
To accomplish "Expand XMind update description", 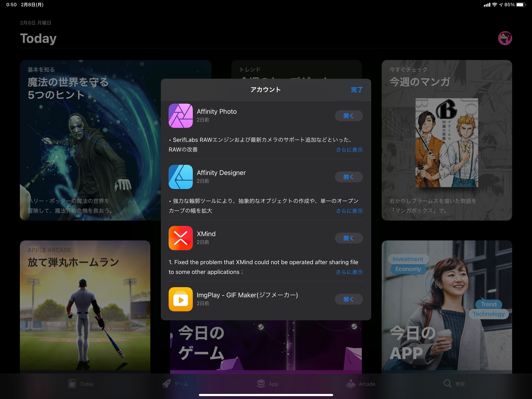I will tap(349, 272).
